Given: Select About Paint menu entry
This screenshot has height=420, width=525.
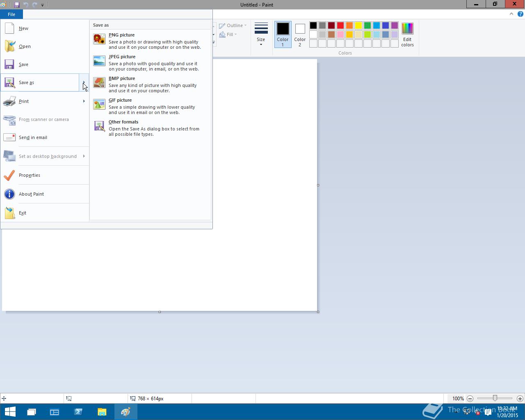Looking at the screenshot, I should click(44, 194).
